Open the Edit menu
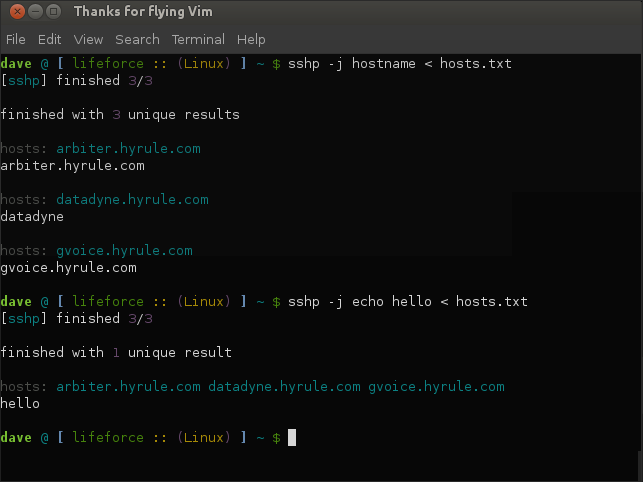Screen dimensions: 643x482 (x=50, y=39)
